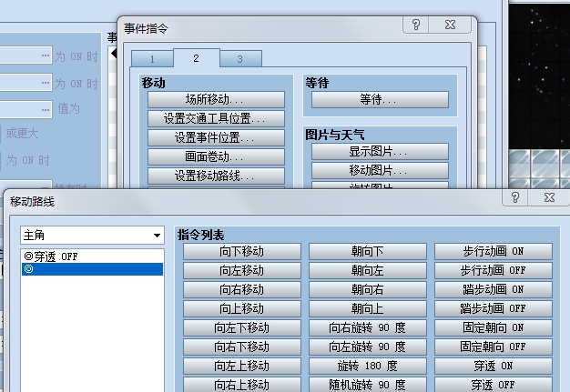This screenshot has width=570, height=392.
Task: Open help in the 事件指令 dialog
Action: (x=416, y=25)
